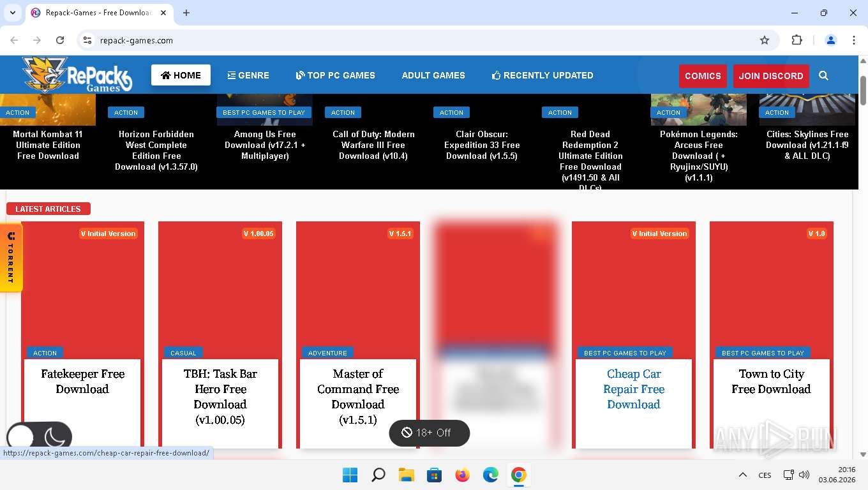Screen dimensions: 868x490
Task: Open the Windows Start button
Action: point(350,475)
